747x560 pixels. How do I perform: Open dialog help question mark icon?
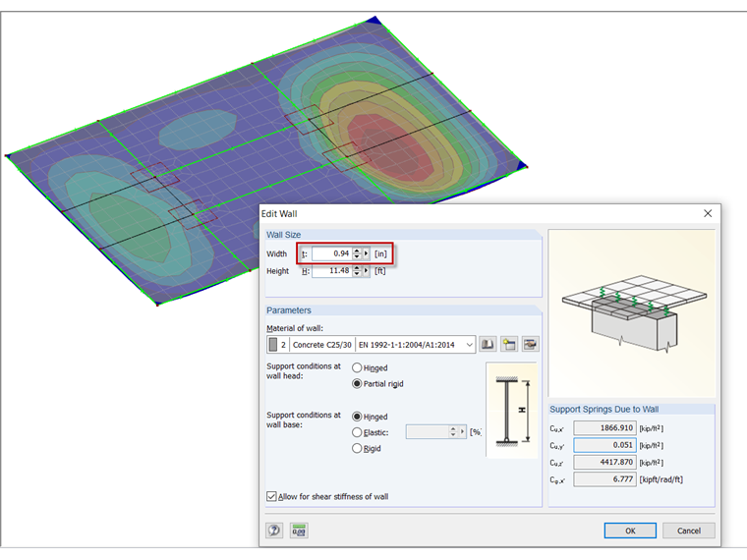(274, 530)
